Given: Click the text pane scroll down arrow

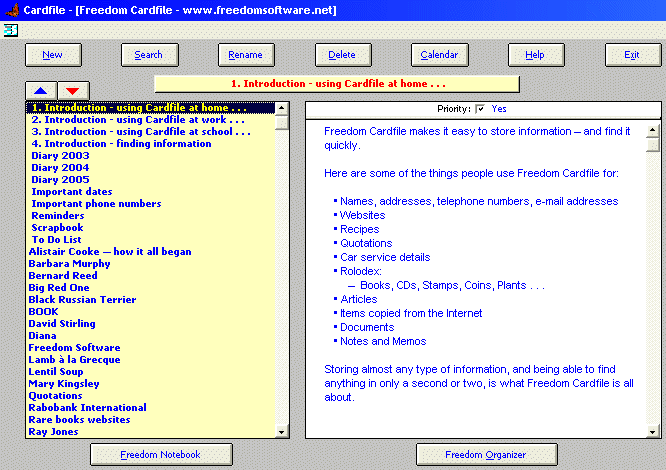Looking at the screenshot, I should coord(653,432).
